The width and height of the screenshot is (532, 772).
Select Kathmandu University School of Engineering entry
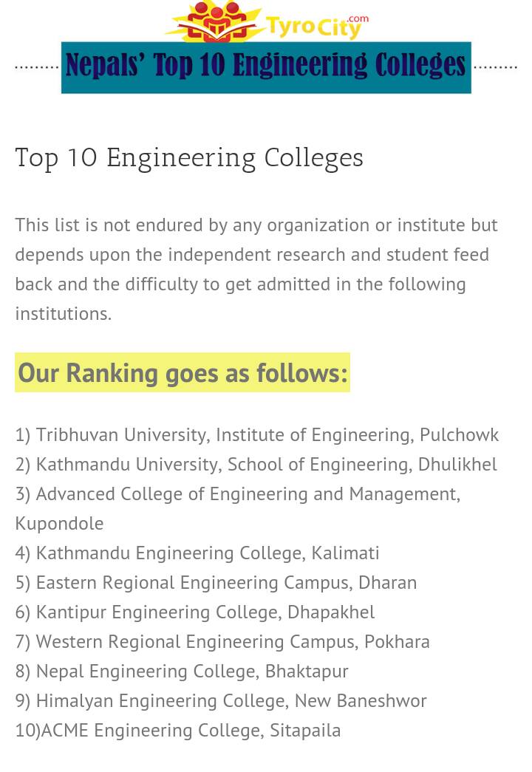(256, 464)
